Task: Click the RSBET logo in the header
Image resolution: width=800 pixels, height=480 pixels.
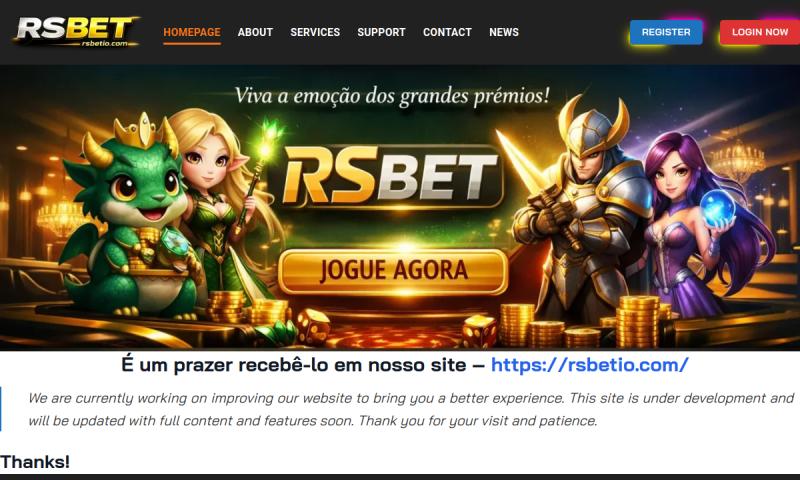Action: 77,32
